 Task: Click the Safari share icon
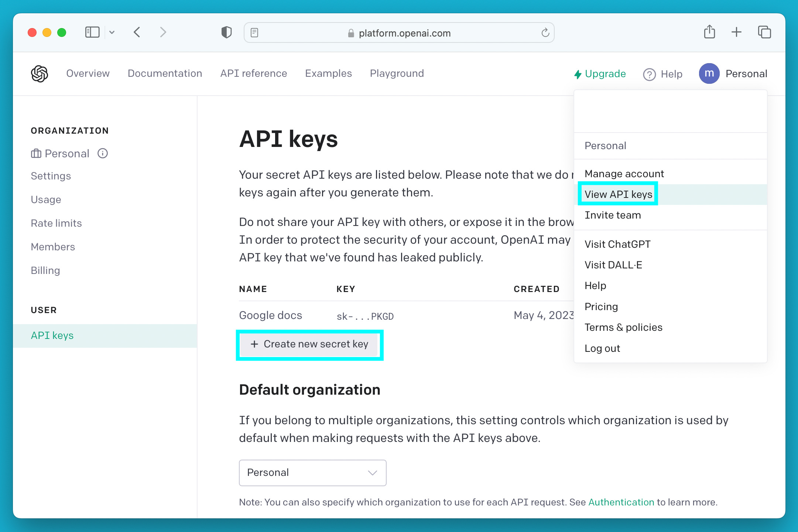coord(709,32)
